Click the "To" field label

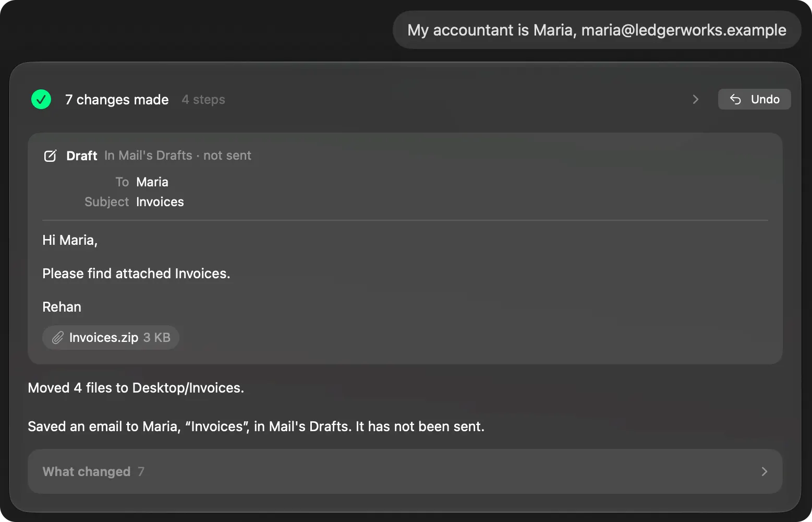click(x=122, y=182)
